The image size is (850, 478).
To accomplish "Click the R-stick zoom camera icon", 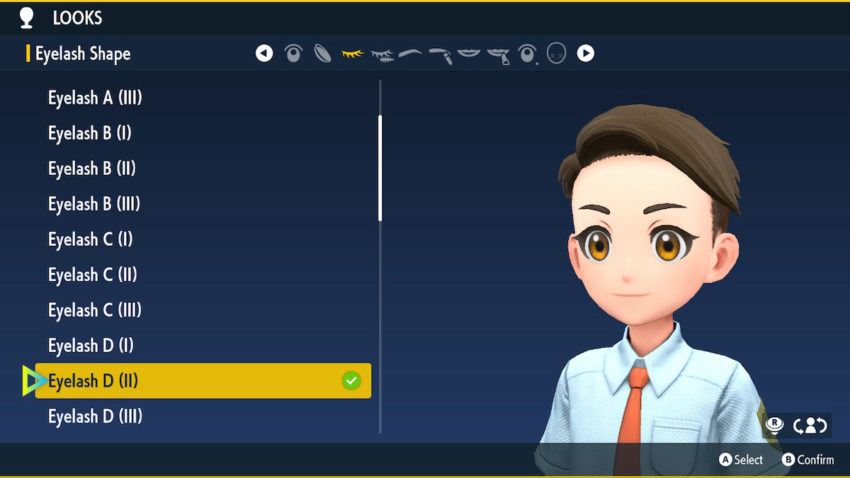I will click(775, 425).
